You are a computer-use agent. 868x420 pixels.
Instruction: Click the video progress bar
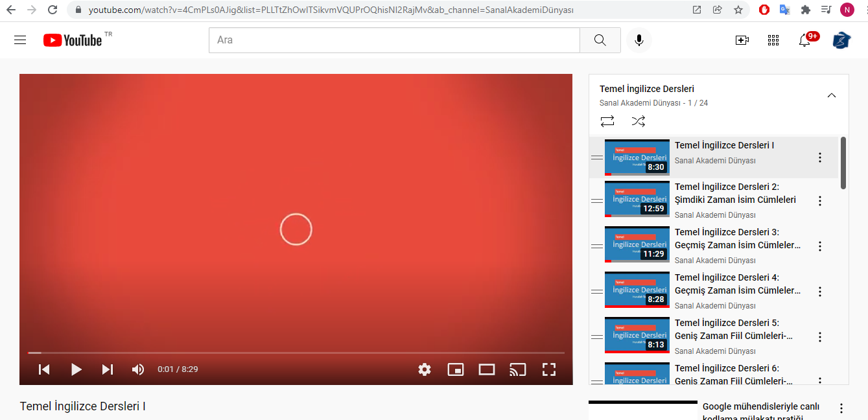coord(296,353)
